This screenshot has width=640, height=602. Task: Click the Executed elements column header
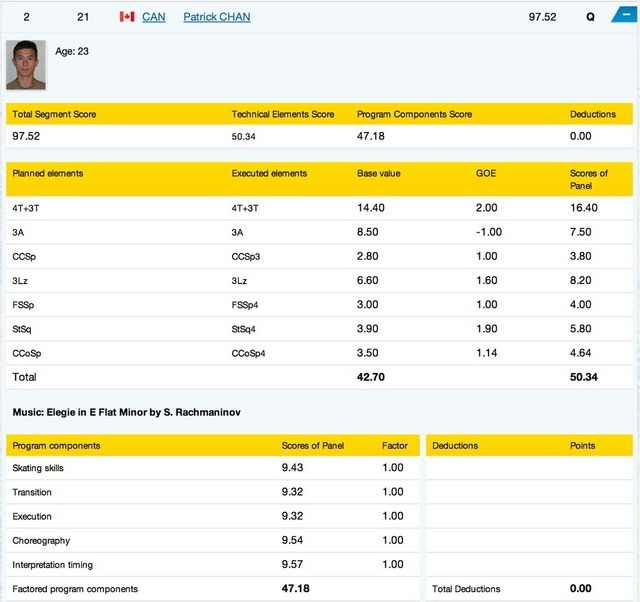click(270, 173)
